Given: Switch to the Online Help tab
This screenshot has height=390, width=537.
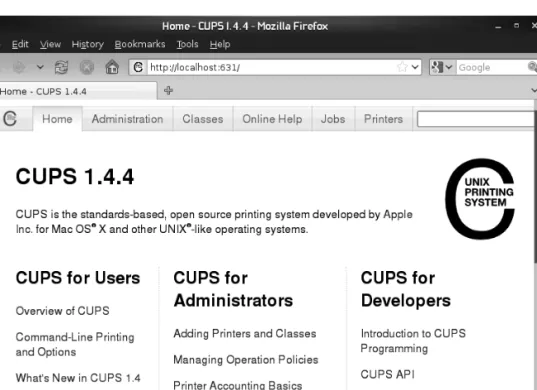Looking at the screenshot, I should (x=272, y=119).
